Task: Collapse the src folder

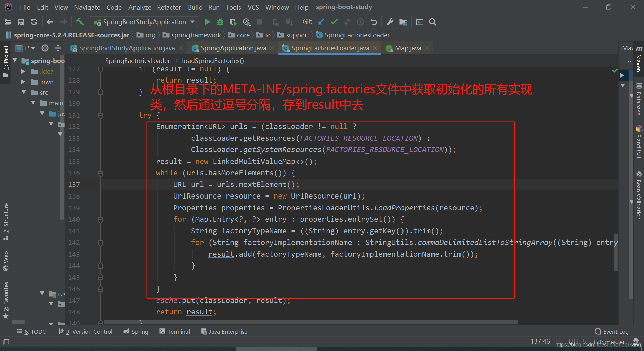Action: coord(24,92)
